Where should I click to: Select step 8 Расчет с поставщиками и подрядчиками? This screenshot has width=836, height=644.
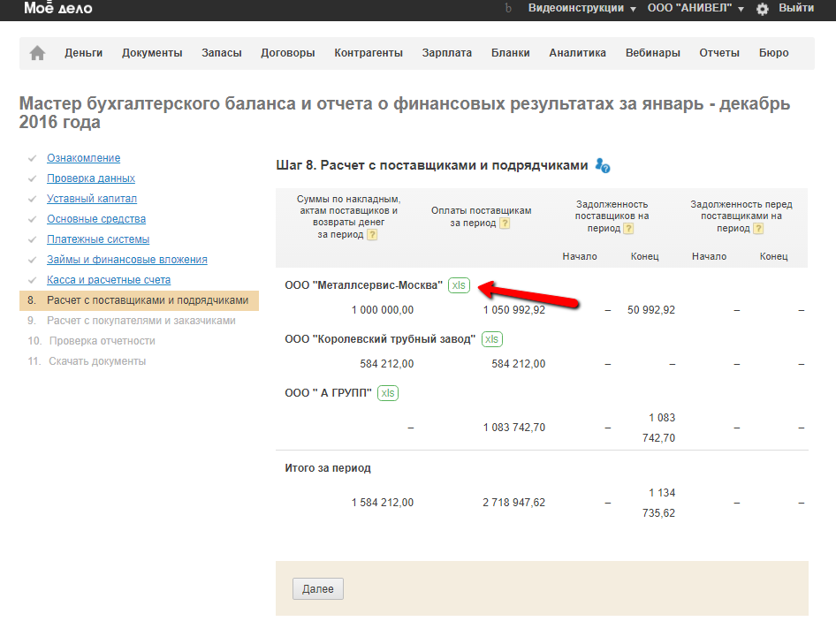pyautogui.click(x=139, y=300)
